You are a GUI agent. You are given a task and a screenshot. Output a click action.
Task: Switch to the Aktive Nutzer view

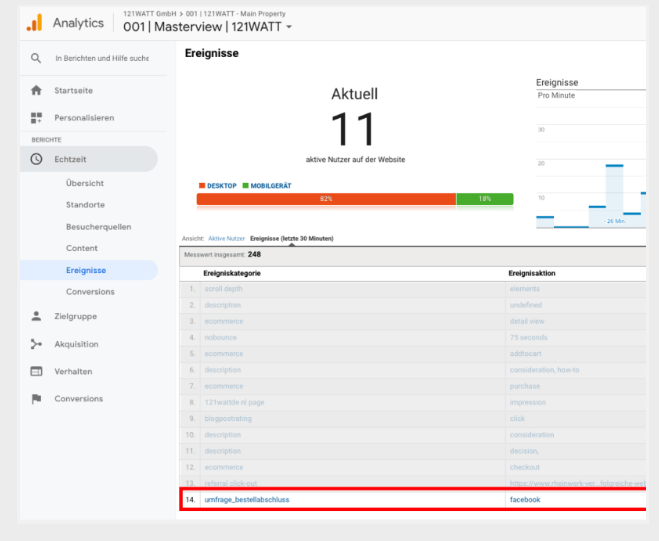tap(226, 239)
